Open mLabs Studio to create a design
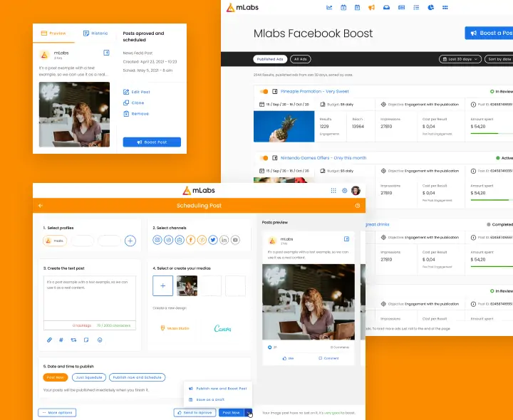Image resolution: width=513 pixels, height=420 pixels. [175, 328]
